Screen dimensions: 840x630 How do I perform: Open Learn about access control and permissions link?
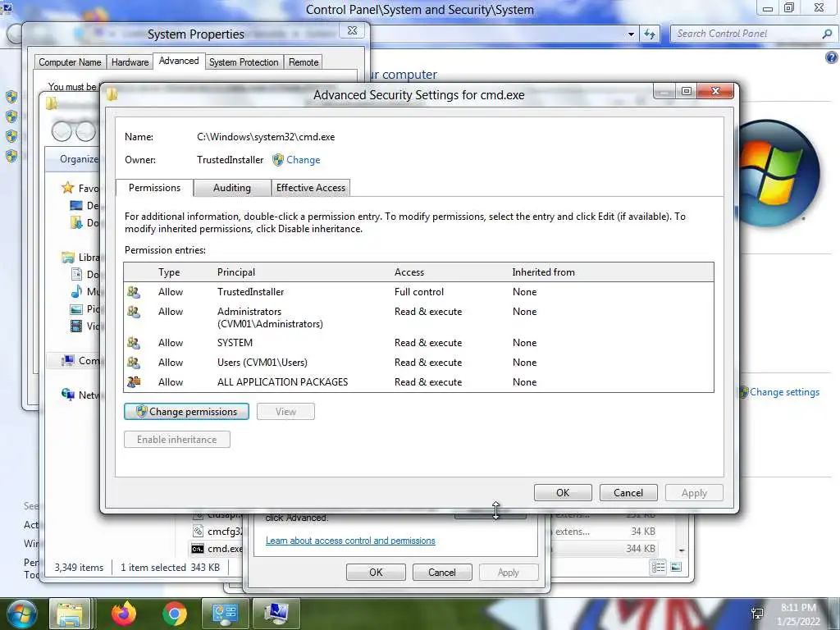click(x=350, y=541)
